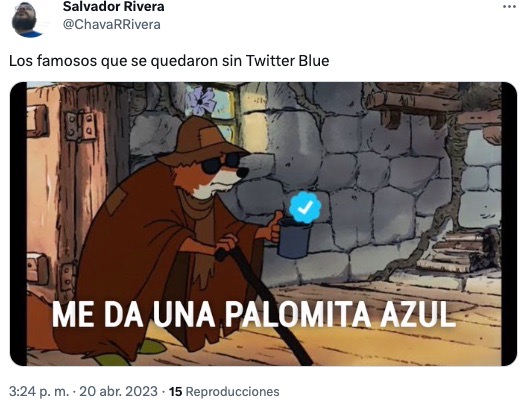Click the purple flower on the hat
The height and width of the screenshot is (404, 531).
[201, 100]
